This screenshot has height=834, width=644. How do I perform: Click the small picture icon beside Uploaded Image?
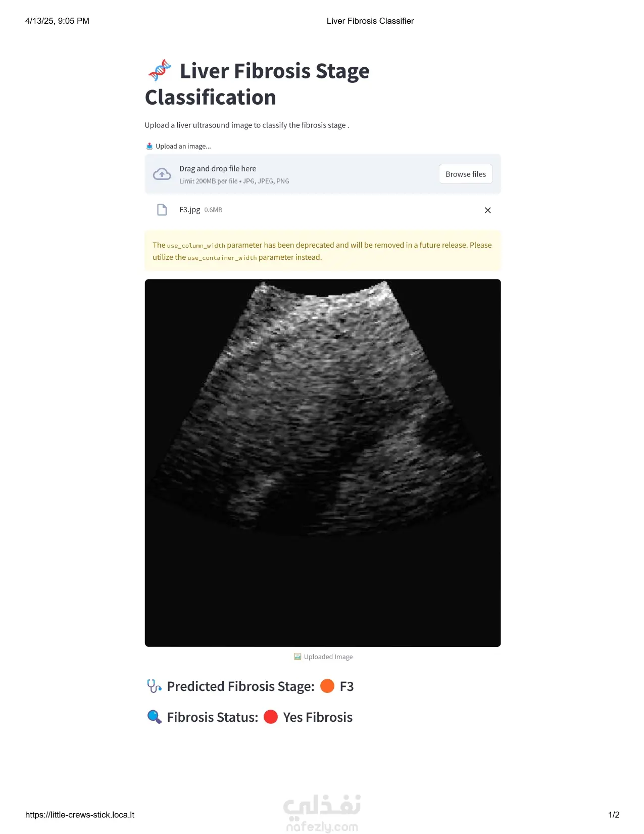tap(298, 657)
